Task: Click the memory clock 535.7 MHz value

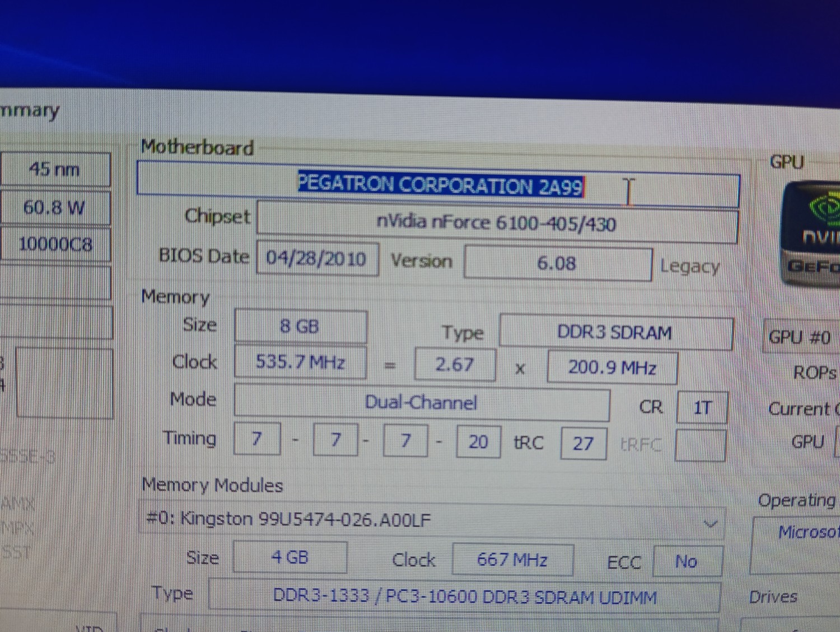Action: pyautogui.click(x=301, y=362)
